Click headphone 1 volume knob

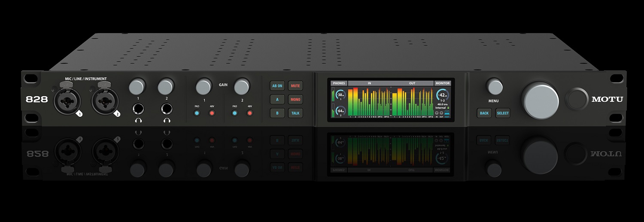coord(136,86)
